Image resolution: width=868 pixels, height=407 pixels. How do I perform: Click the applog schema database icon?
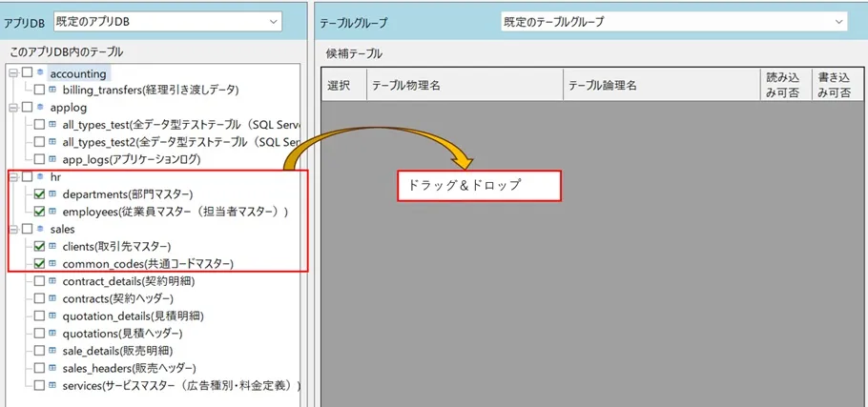coord(40,107)
